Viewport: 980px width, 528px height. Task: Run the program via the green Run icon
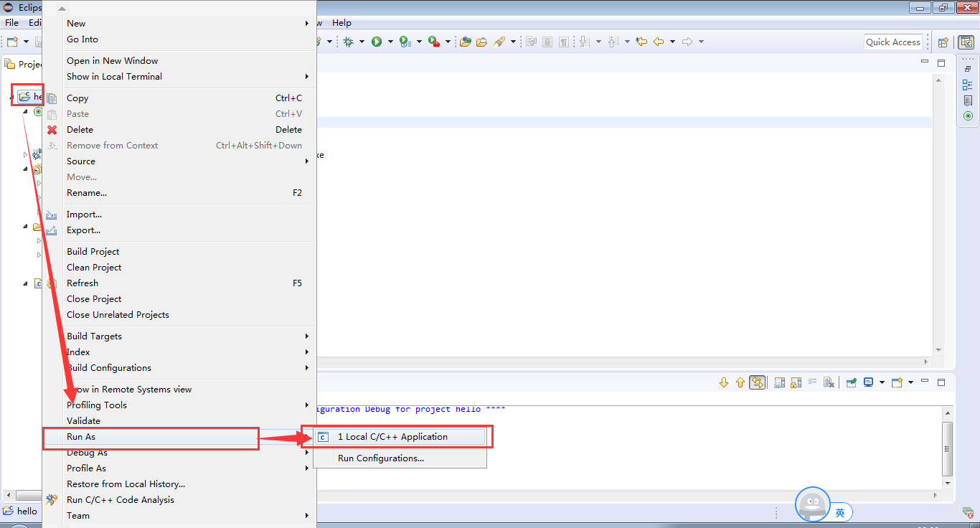(376, 41)
